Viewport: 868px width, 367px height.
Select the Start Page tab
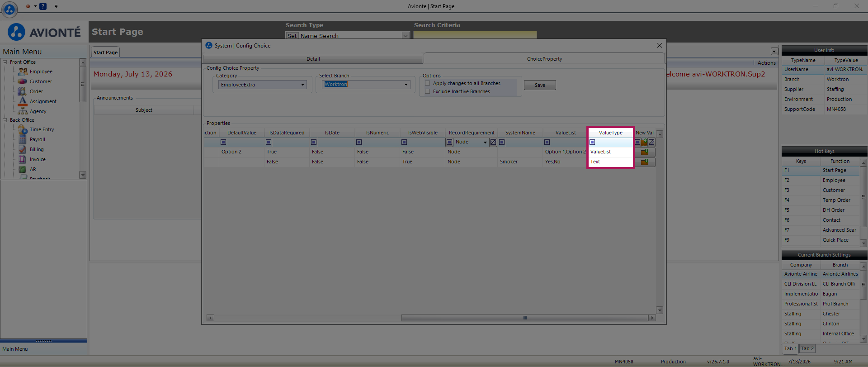[x=105, y=52]
